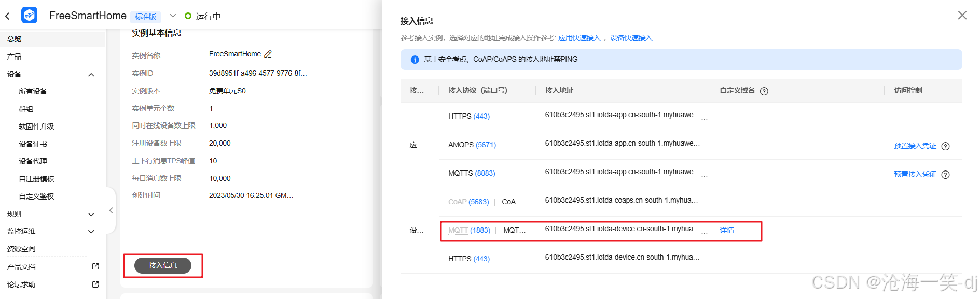
Task: Open 设备证书 in the sidebar
Action: tap(33, 144)
